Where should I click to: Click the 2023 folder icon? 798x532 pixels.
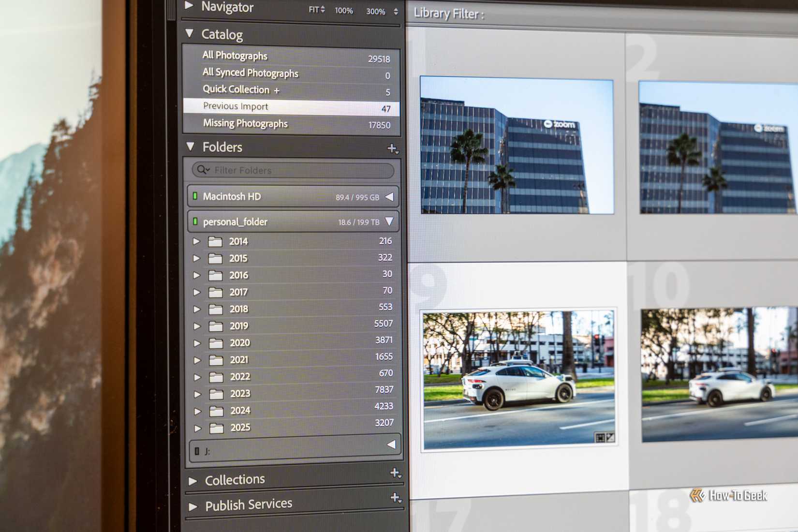tap(216, 394)
